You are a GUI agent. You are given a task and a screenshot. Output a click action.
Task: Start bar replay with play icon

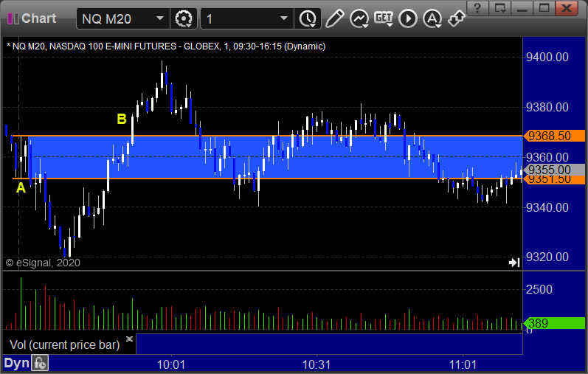(x=408, y=18)
